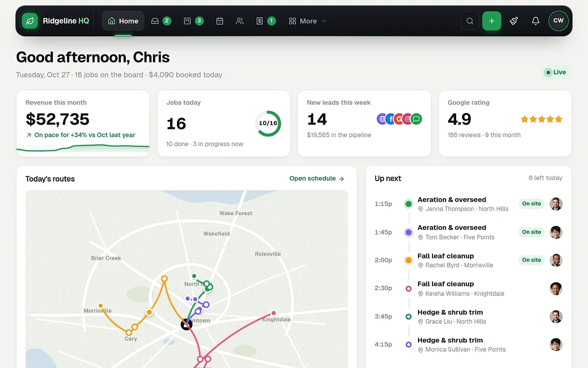
Task: Click the location pin next to Monica Sullivan
Action: (x=420, y=350)
